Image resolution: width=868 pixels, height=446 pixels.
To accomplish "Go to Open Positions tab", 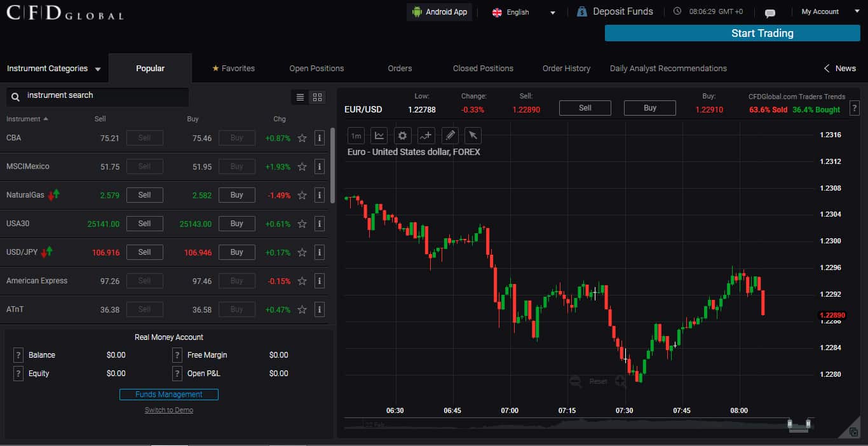I will pos(316,68).
